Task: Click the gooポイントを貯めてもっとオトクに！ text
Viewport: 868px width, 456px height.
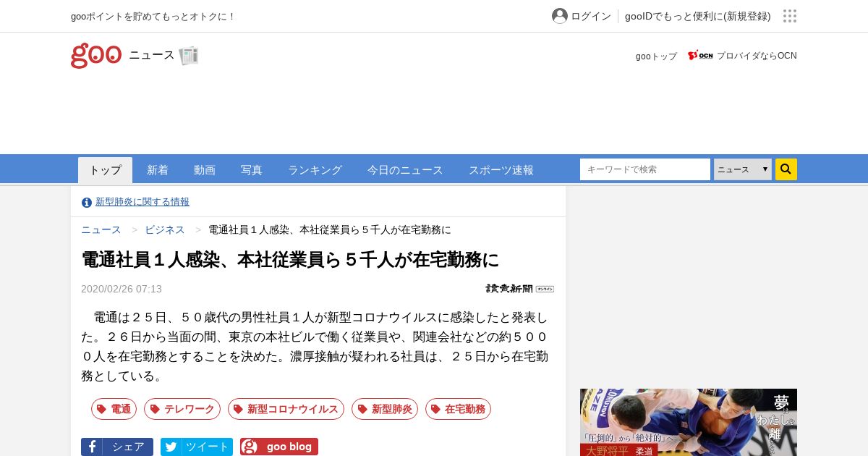Action: tap(153, 16)
